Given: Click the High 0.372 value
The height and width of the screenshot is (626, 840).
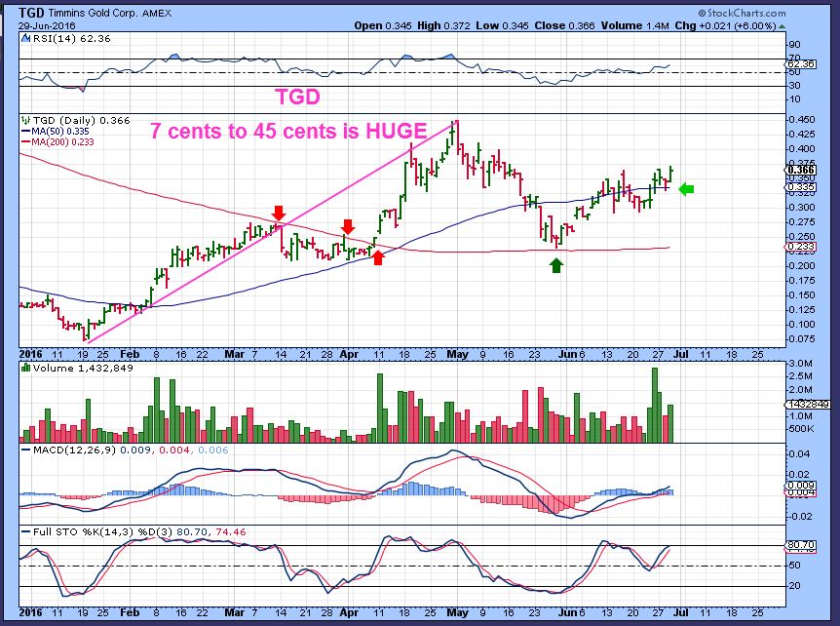Looking at the screenshot, I should tap(443, 25).
